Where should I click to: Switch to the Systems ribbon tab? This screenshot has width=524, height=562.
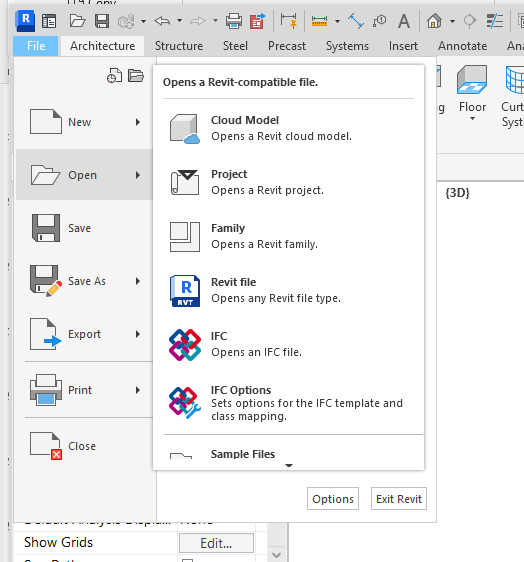pos(347,46)
